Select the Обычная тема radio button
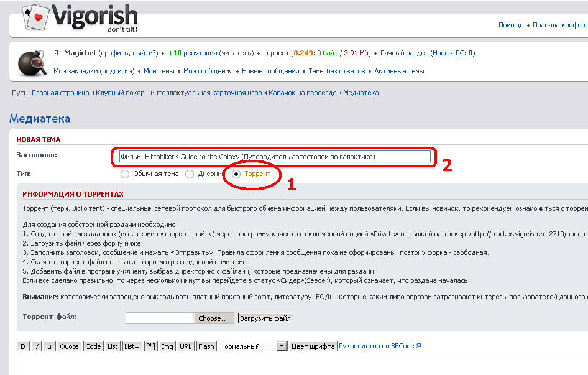588x375 pixels. click(x=125, y=174)
